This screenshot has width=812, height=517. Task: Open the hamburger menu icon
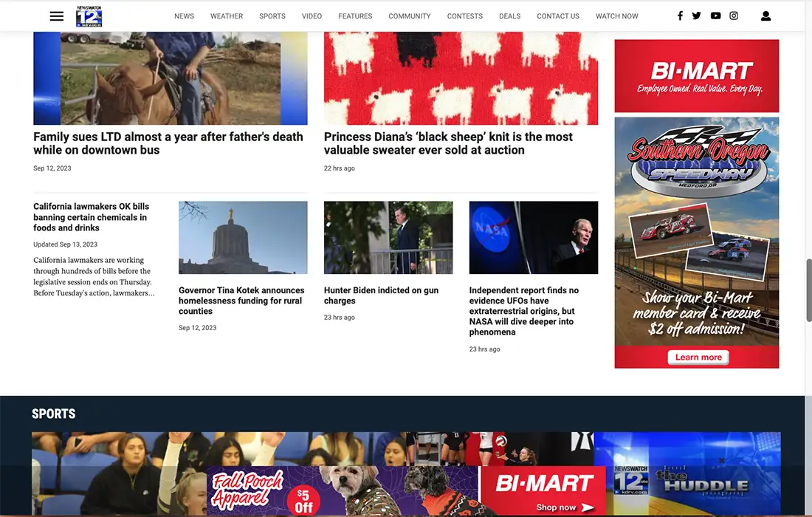[56, 16]
